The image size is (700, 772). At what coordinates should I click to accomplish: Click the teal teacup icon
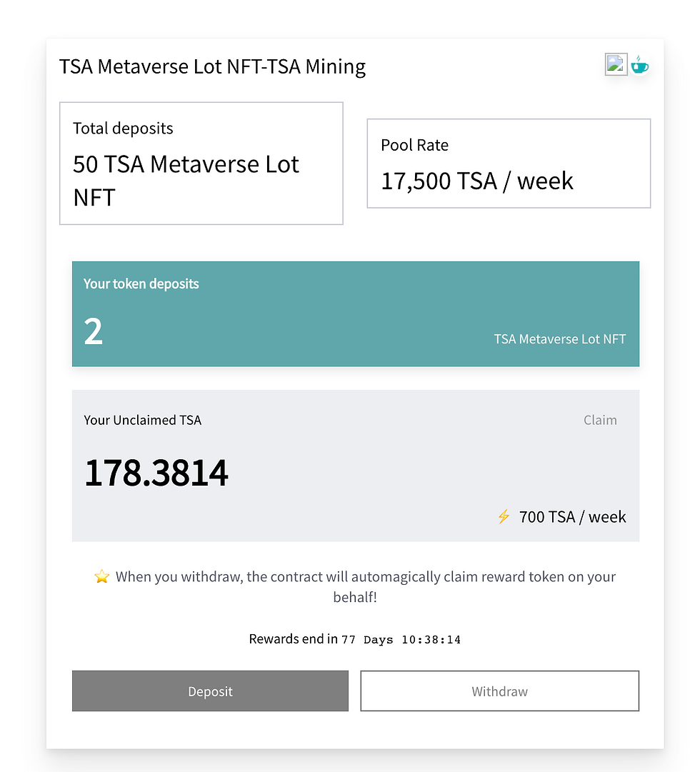click(639, 64)
